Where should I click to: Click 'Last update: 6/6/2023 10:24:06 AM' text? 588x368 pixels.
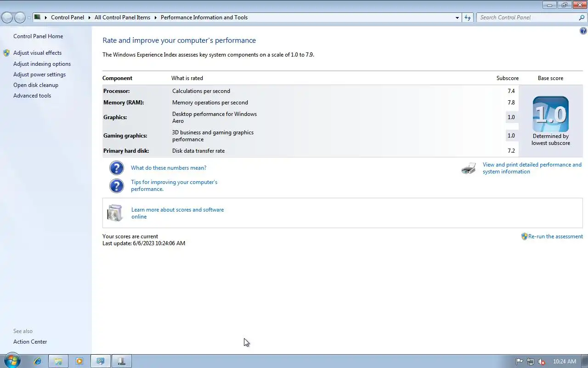pos(144,243)
